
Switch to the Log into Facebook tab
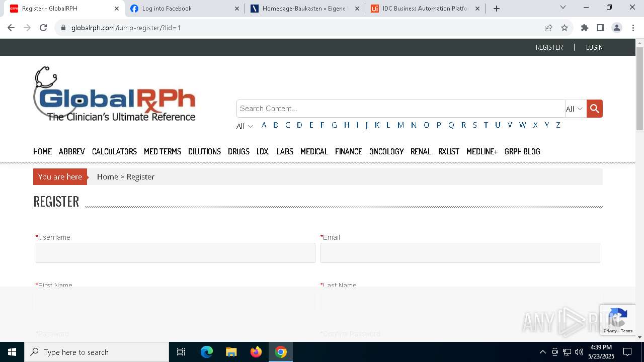[185, 9]
